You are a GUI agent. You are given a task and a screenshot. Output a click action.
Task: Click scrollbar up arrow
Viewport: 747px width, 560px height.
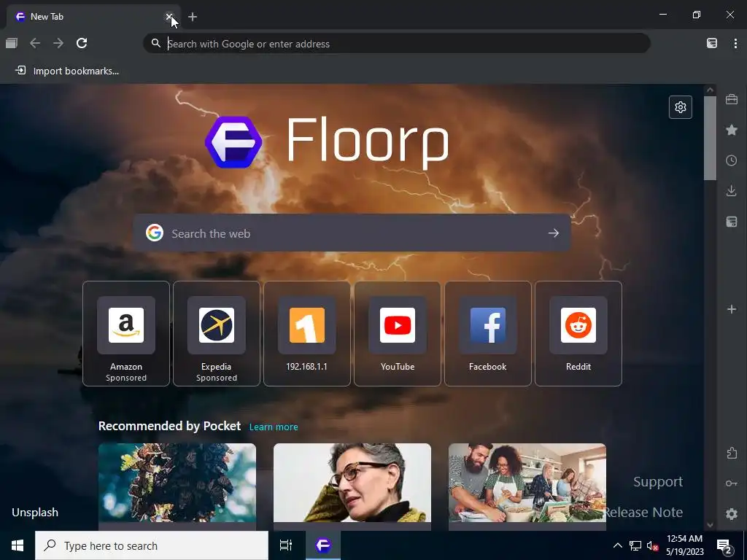(x=711, y=90)
